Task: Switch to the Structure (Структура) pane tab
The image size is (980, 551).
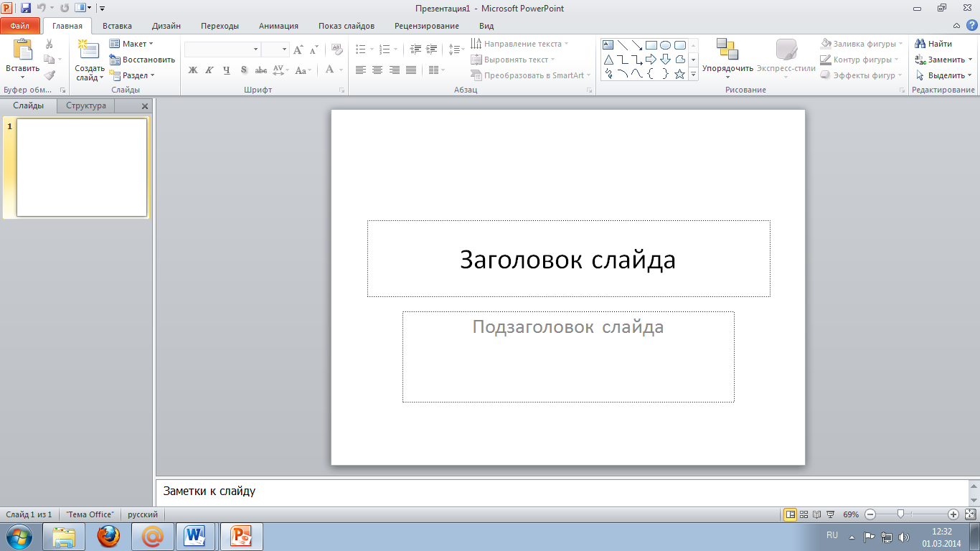Action: pyautogui.click(x=86, y=105)
